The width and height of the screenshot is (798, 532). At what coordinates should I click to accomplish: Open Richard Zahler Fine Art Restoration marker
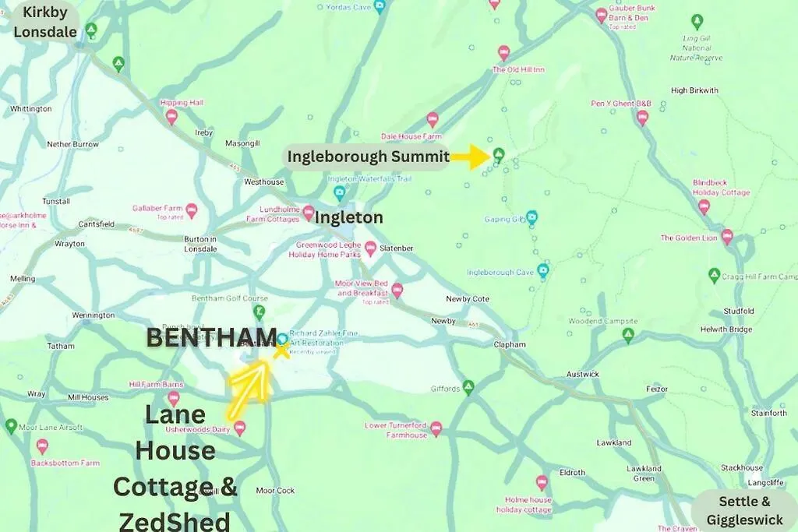[x=282, y=339]
